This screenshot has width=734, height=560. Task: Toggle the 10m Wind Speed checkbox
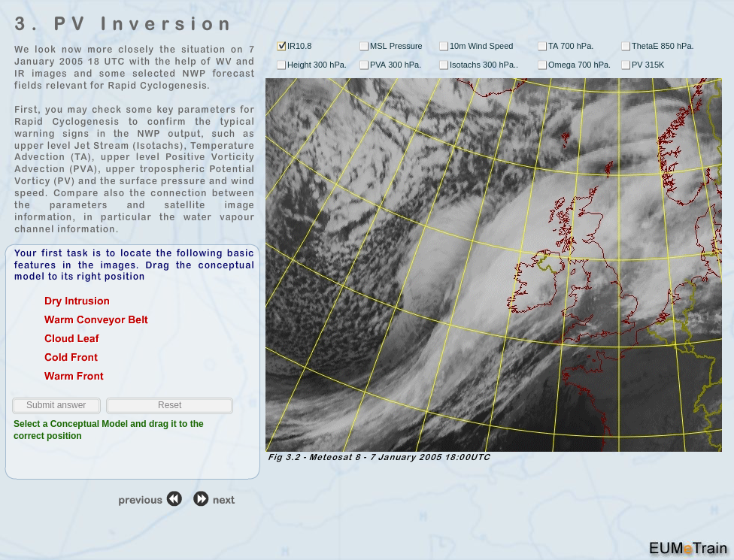pyautogui.click(x=444, y=46)
